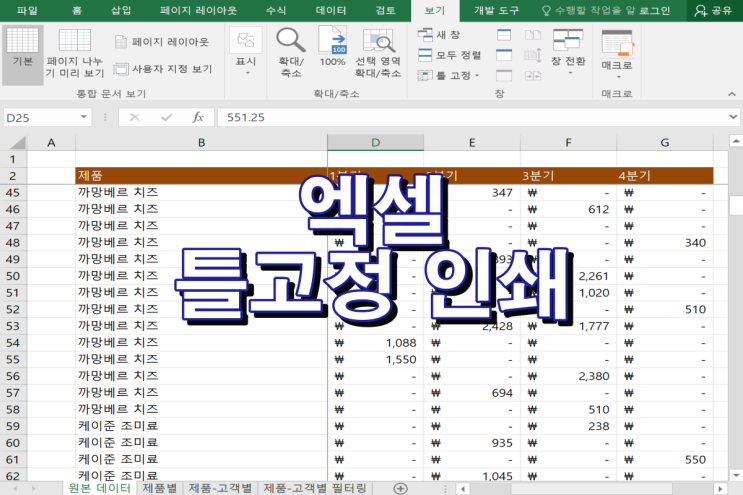Expand the formula bar chevron
Viewport: 743px width, 495px height.
pos(733,117)
